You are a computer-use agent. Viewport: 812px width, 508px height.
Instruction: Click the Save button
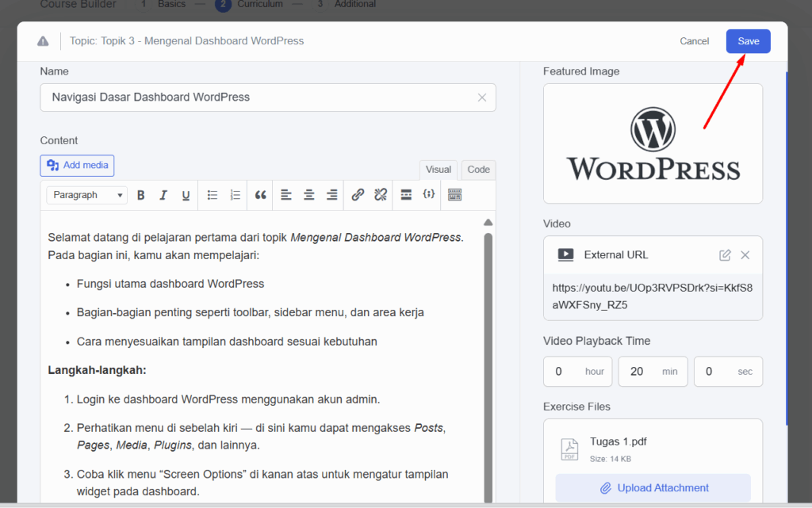[748, 41]
